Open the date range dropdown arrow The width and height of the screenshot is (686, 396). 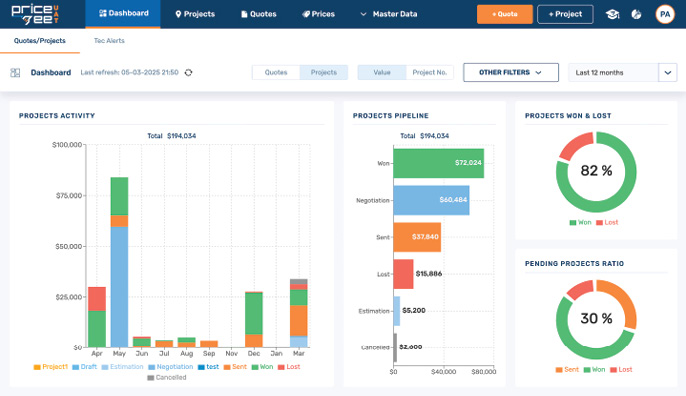pyautogui.click(x=668, y=73)
